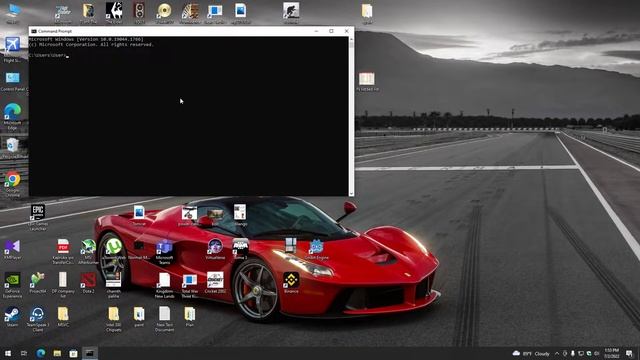Click the microphone tray icon
The height and width of the screenshot is (360, 640).
coord(573,353)
